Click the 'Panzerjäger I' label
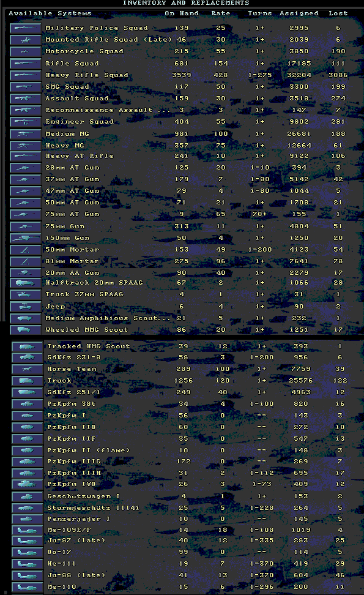 (x=78, y=519)
